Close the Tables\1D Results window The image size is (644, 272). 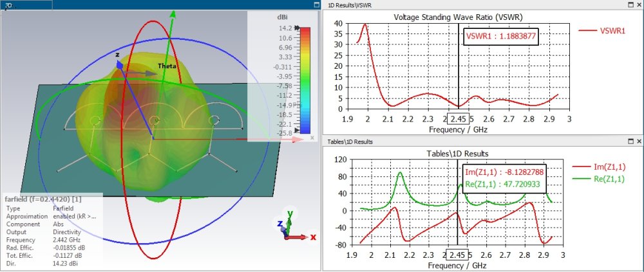(639, 141)
